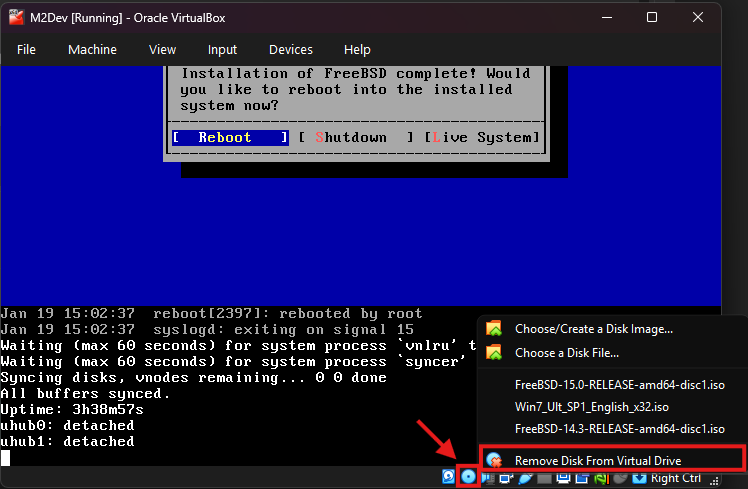Pick Win7_Ult_SP1_English_x32.iso from recent disks

click(x=591, y=406)
